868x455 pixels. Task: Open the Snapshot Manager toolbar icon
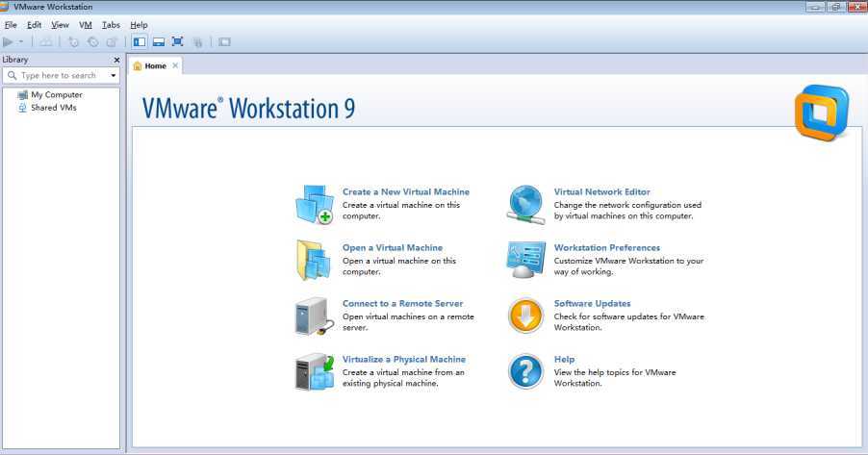point(113,42)
